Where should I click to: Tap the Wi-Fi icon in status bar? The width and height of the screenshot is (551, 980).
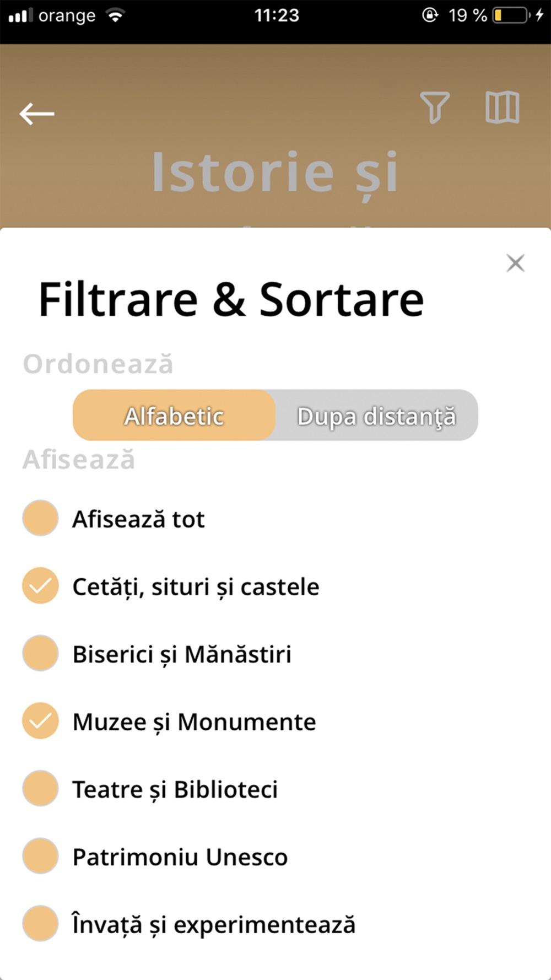click(115, 15)
